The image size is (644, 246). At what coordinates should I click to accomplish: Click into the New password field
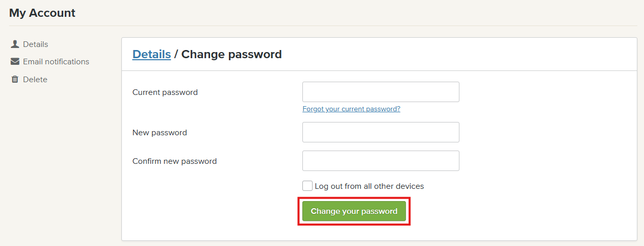pyautogui.click(x=380, y=132)
